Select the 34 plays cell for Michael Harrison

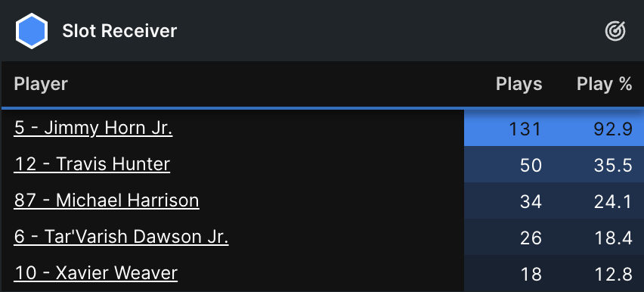[508, 200]
